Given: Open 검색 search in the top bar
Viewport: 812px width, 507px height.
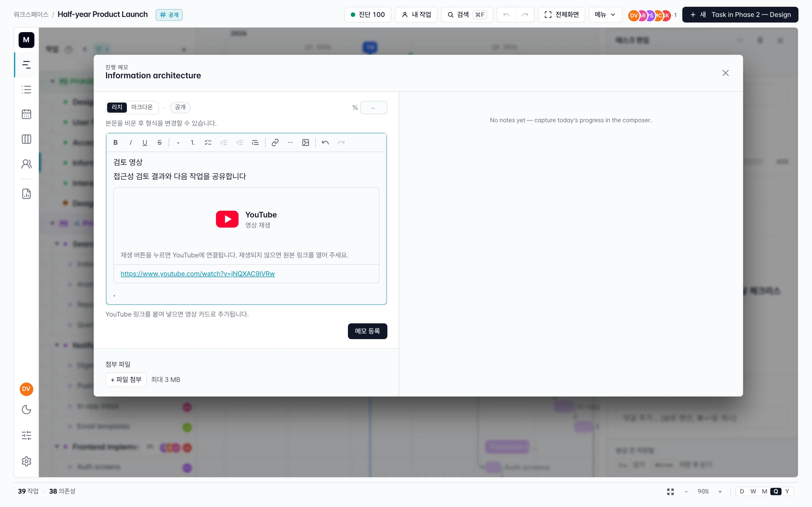Looking at the screenshot, I should pyautogui.click(x=467, y=15).
